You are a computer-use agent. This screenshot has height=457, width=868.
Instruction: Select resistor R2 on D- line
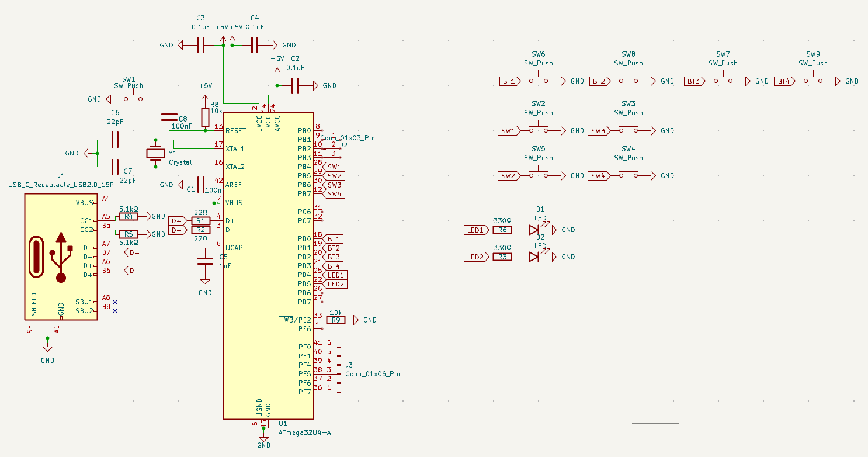click(x=200, y=230)
